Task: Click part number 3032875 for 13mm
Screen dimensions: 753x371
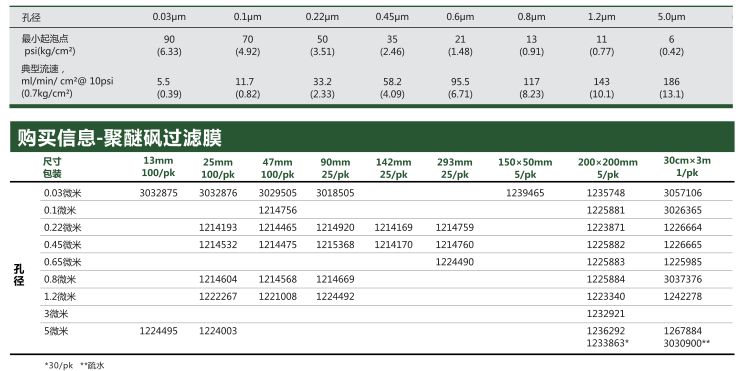Action: point(158,193)
